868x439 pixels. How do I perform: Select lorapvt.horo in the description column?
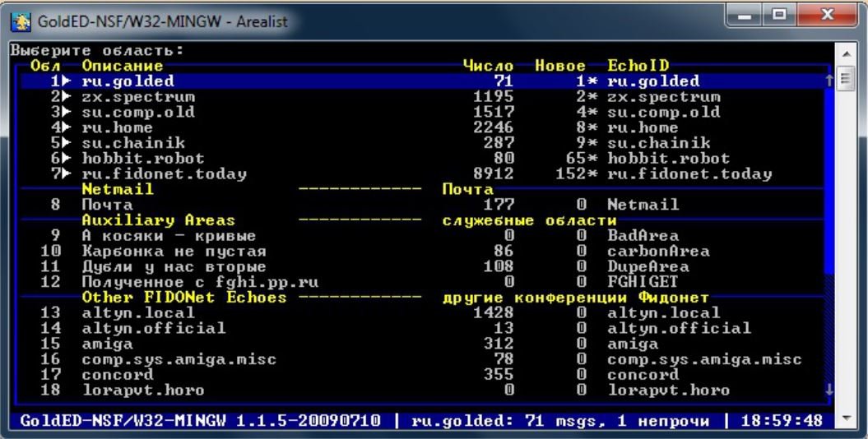click(143, 390)
